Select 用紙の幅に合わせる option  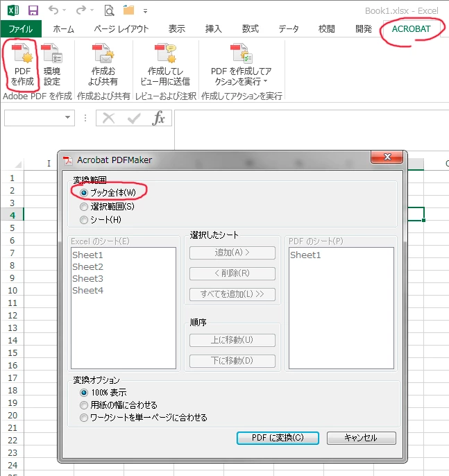tap(84, 405)
